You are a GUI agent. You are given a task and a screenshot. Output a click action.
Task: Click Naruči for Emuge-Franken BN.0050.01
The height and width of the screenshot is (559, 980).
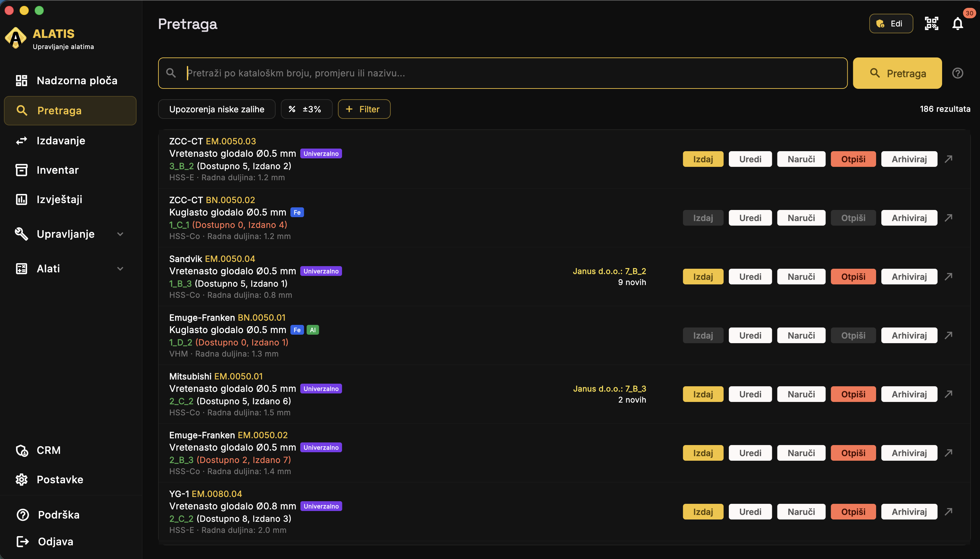[801, 335]
